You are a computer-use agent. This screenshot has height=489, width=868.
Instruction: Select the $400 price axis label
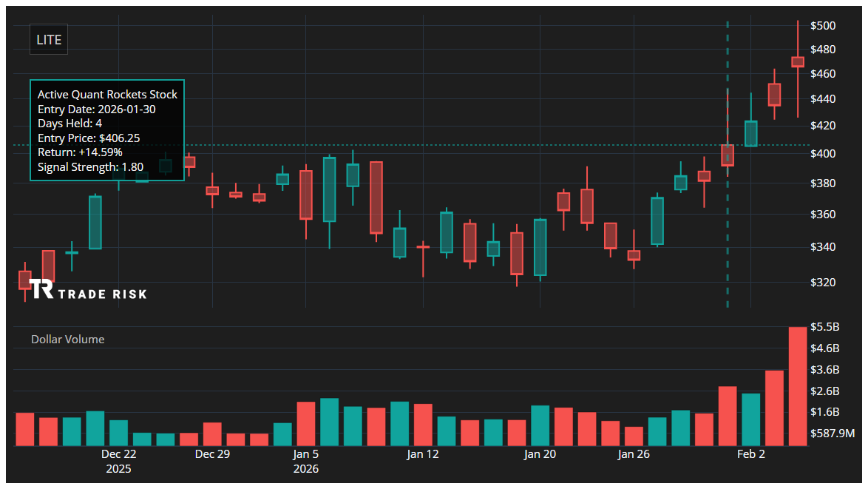point(823,153)
